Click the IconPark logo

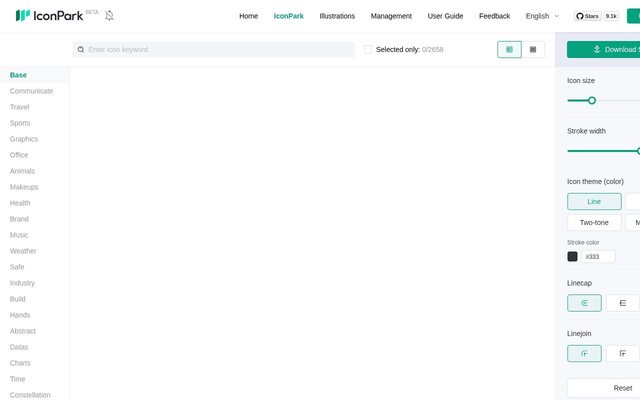coord(49,16)
